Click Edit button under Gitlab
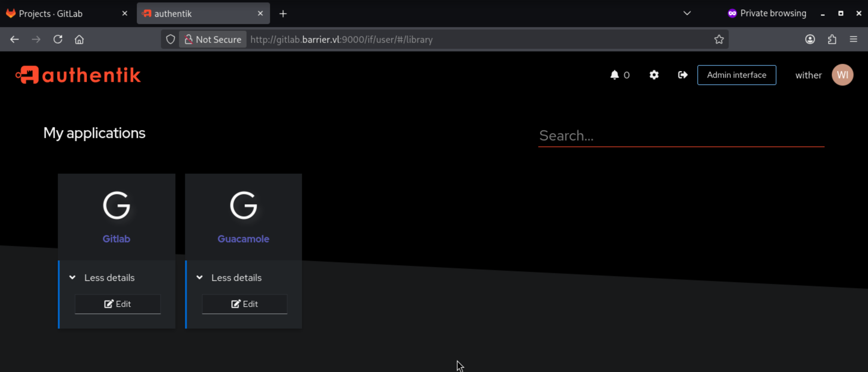 pyautogui.click(x=118, y=304)
